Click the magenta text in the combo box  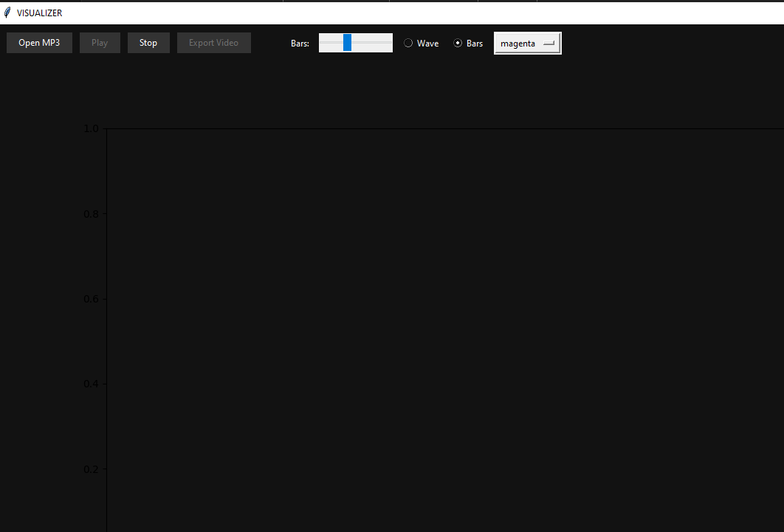(x=516, y=43)
